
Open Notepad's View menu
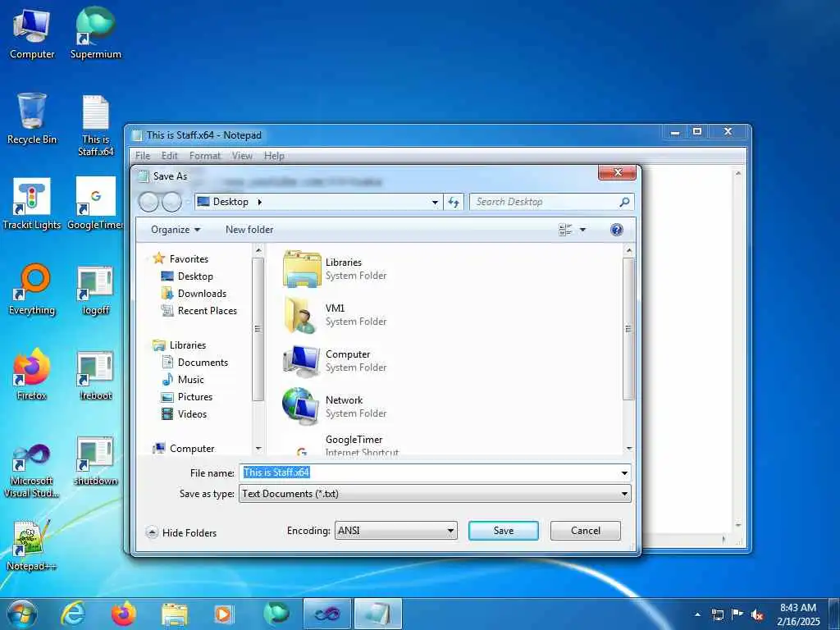[x=242, y=156]
